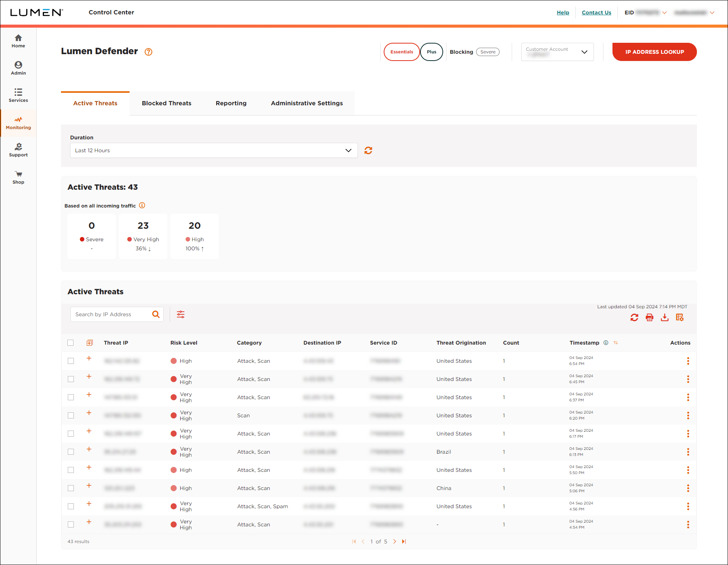Open the Customer Account dropdown
The image size is (728, 565).
pos(557,52)
